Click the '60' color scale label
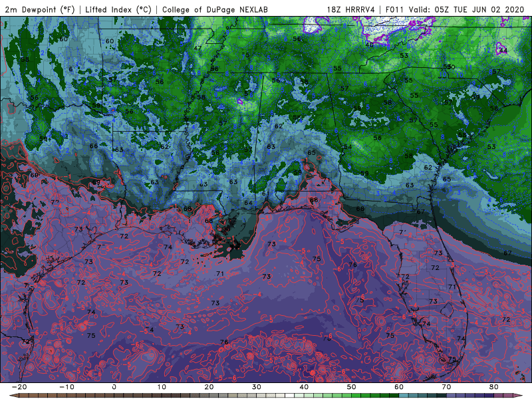The width and height of the screenshot is (532, 399). pyautogui.click(x=399, y=387)
